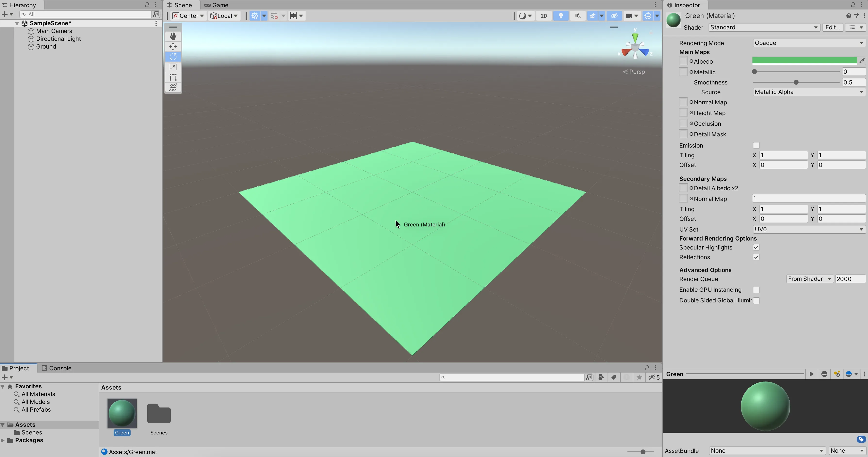Adjust the Smoothness slider
The width and height of the screenshot is (868, 457).
tap(796, 82)
